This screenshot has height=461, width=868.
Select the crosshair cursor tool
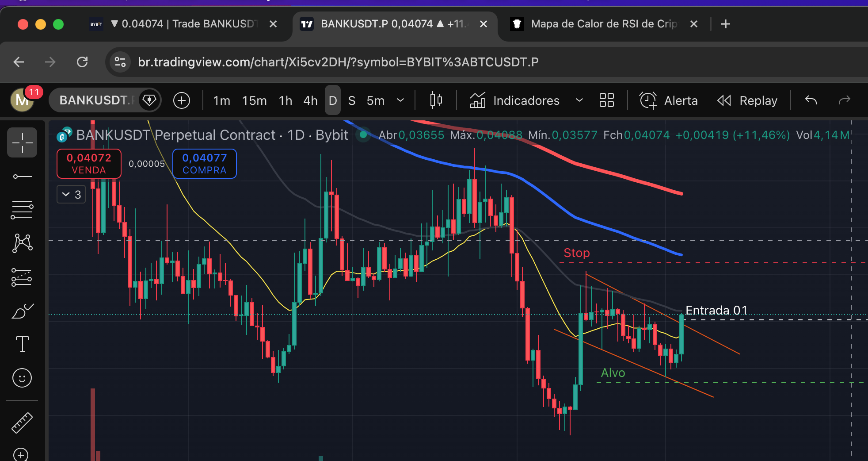pos(22,143)
